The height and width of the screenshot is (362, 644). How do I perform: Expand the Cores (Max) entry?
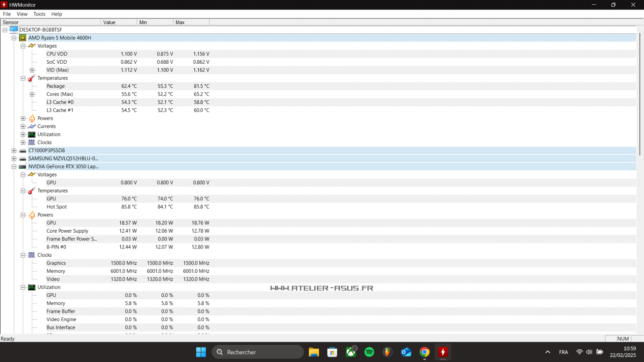32,94
